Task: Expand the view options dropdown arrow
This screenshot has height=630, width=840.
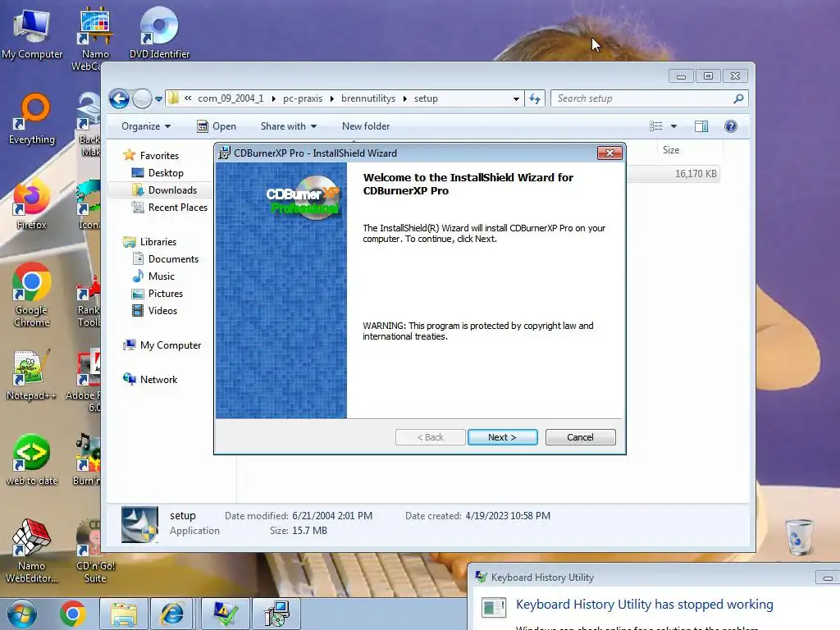Action: [x=674, y=126]
